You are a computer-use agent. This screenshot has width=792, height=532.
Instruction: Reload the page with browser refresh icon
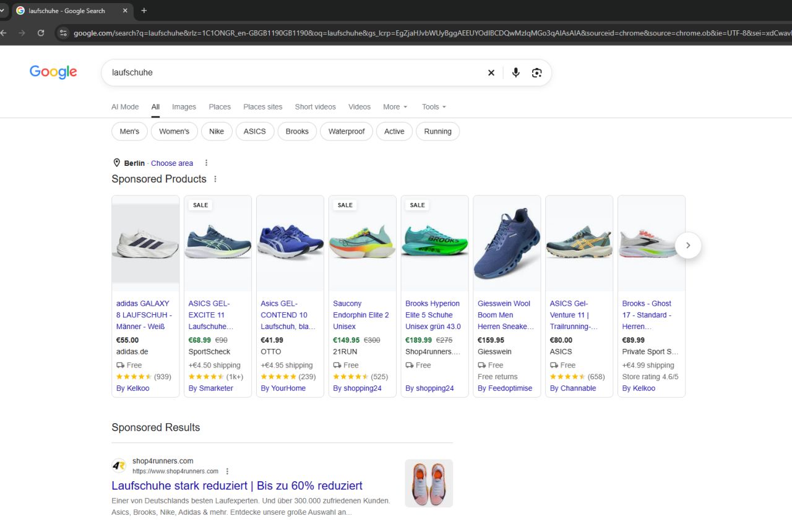pyautogui.click(x=41, y=33)
